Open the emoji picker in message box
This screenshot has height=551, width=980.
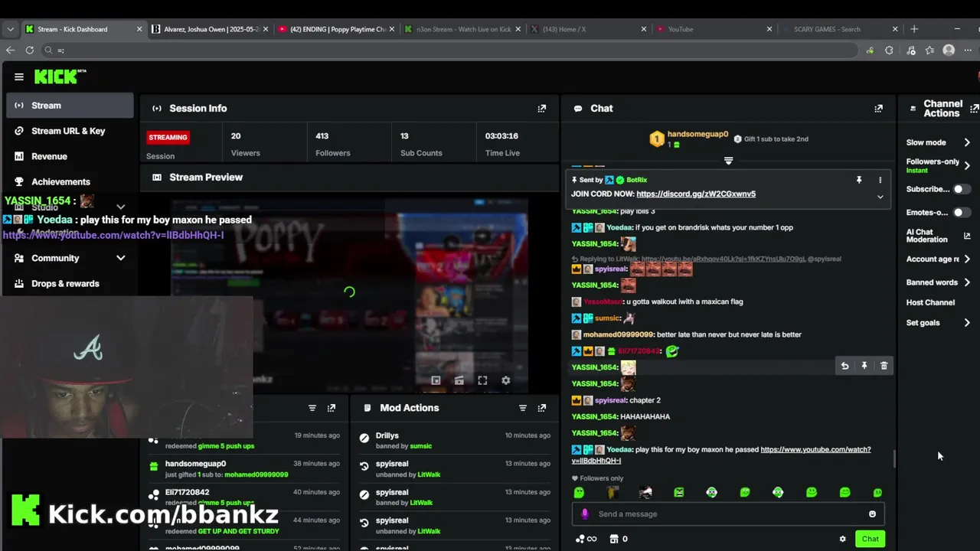point(872,514)
